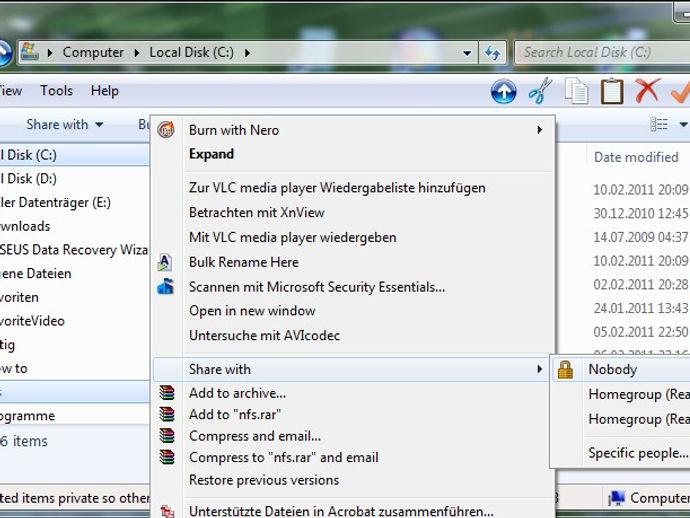
Task: Open the Share with toolbar dropdown
Action: [x=65, y=125]
